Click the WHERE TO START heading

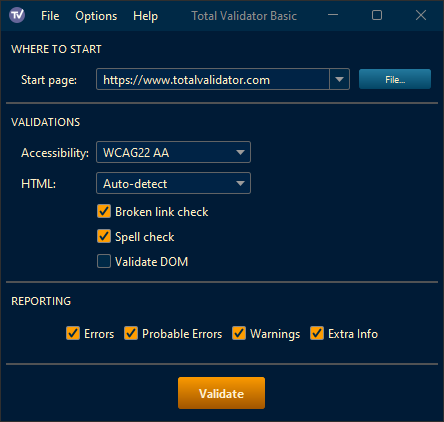56,49
